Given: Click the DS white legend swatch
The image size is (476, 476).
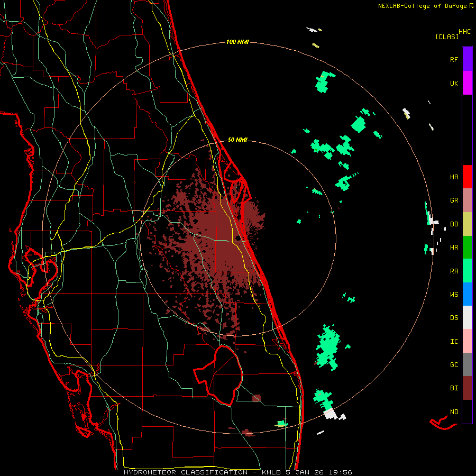Looking at the screenshot, I should (x=467, y=317).
